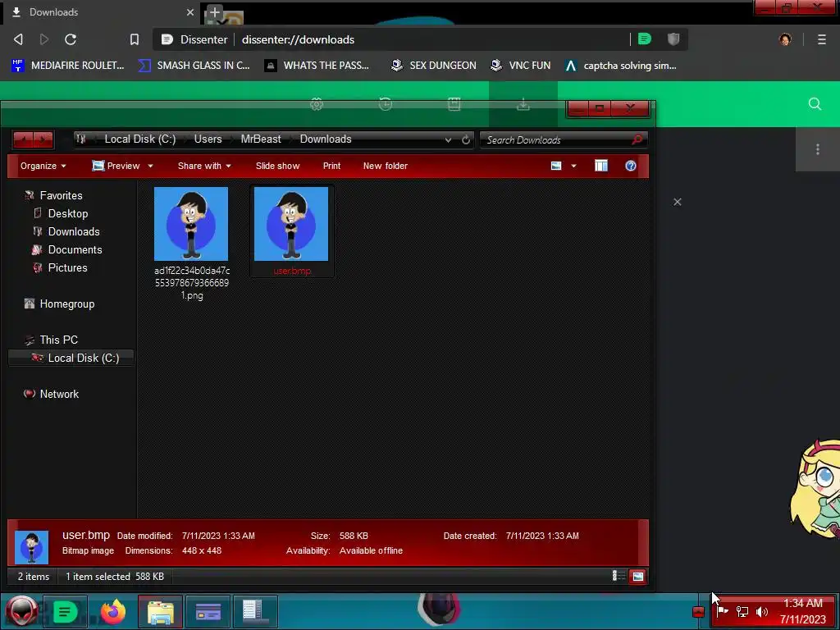Viewport: 840px width, 630px height.
Task: Click the volume icon in system tray
Action: (762, 611)
